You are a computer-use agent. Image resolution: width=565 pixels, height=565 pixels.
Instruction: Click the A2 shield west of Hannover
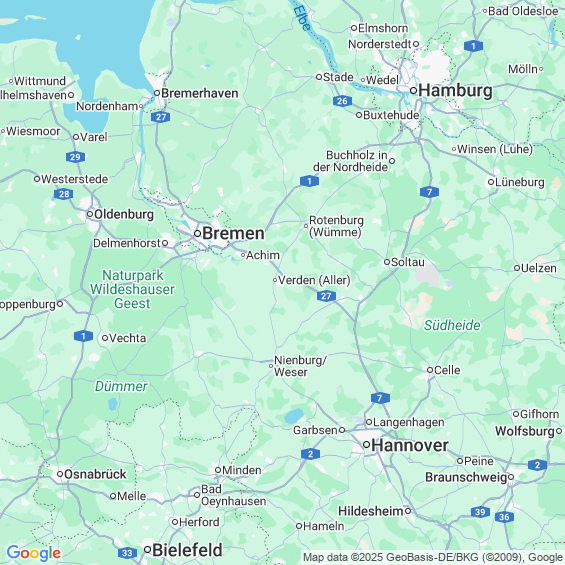pos(311,454)
